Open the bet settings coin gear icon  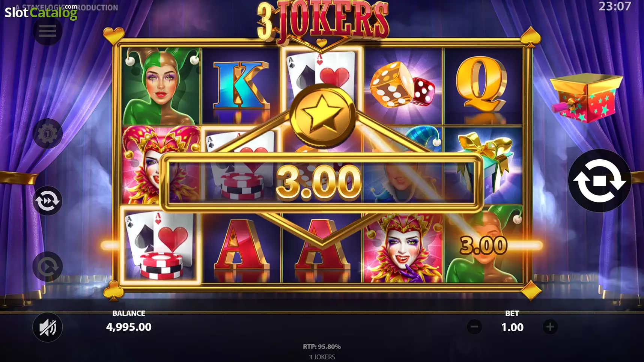point(47,134)
